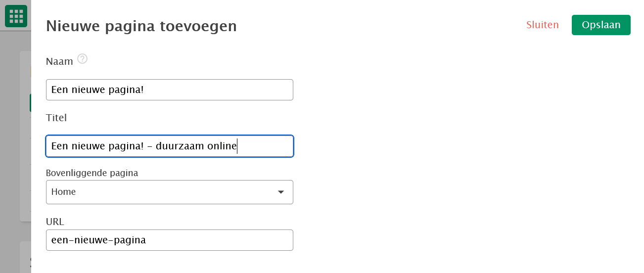Expand the Bovenliggende pagina dropdown arrow
Viewport: 644px width, 273px height.
click(x=280, y=192)
